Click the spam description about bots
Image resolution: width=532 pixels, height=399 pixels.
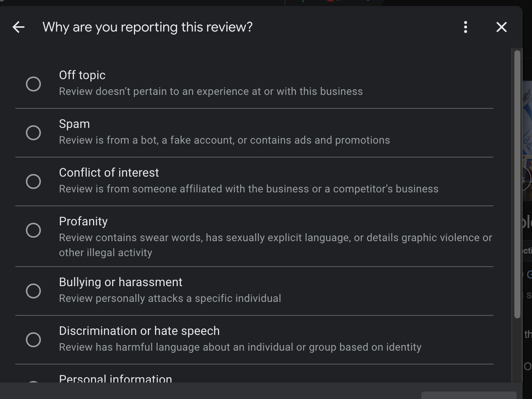[224, 140]
